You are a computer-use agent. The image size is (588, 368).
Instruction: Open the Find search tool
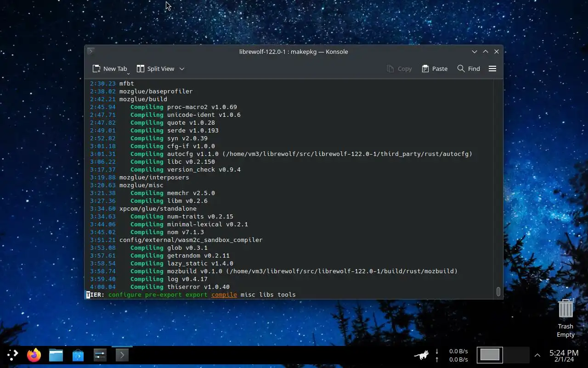tap(469, 69)
